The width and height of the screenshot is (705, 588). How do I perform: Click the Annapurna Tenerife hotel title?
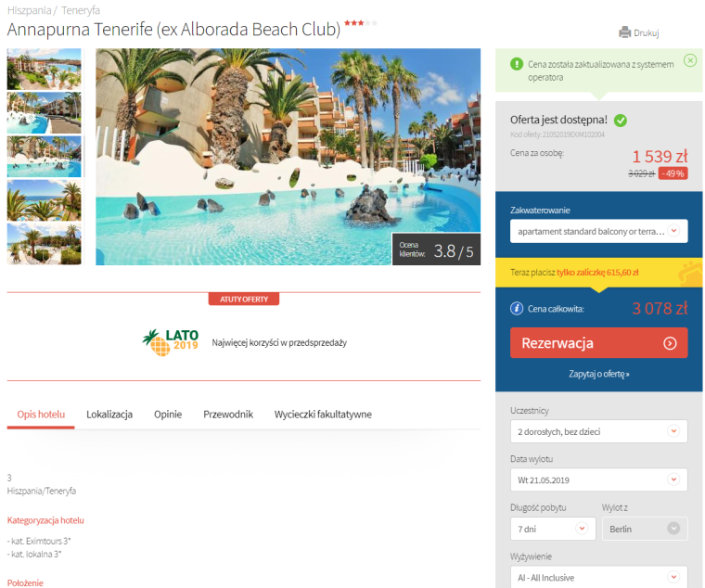[173, 30]
